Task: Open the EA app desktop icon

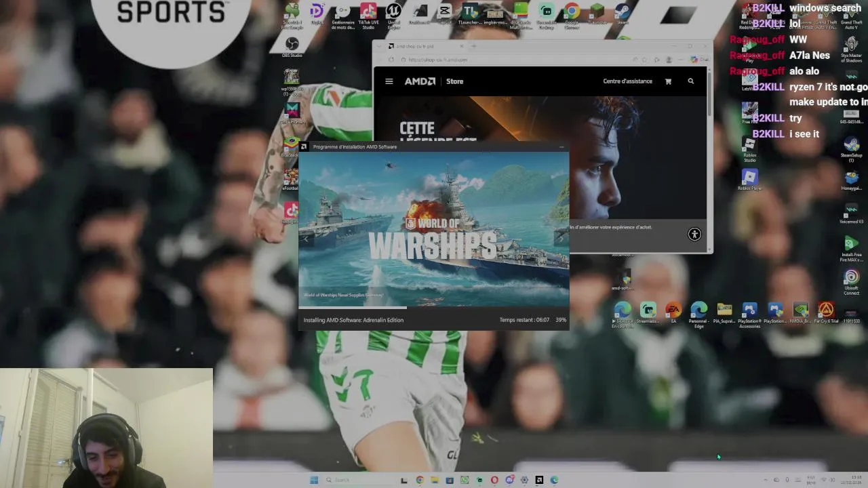Action: [x=673, y=312]
